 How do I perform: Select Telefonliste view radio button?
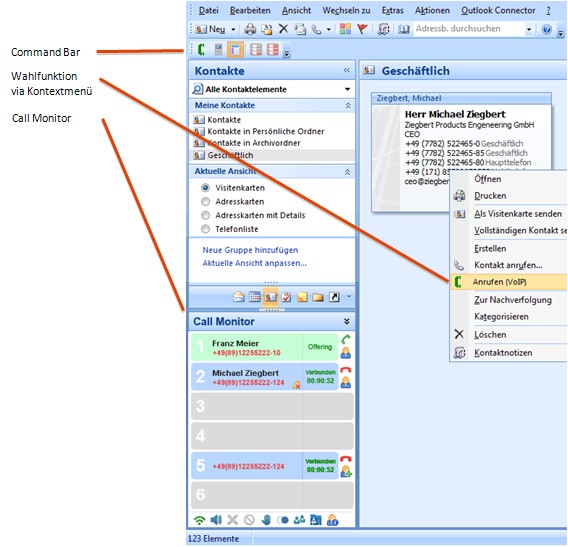205,229
